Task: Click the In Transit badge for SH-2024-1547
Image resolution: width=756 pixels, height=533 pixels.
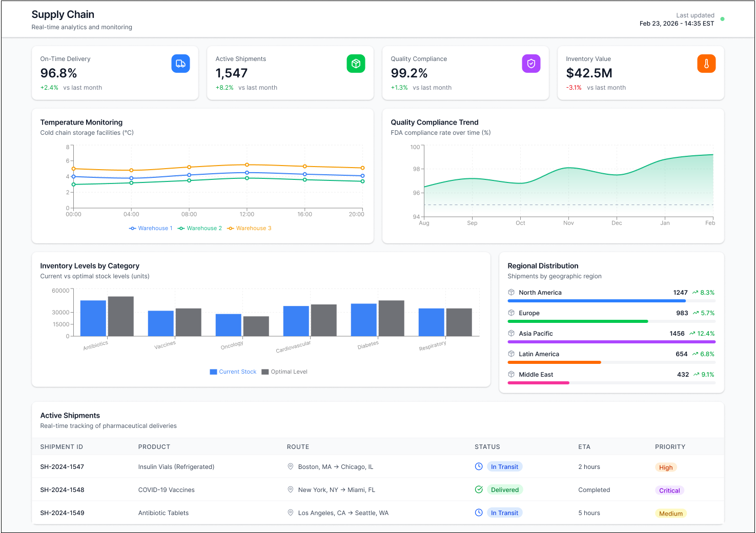Action: pyautogui.click(x=504, y=466)
